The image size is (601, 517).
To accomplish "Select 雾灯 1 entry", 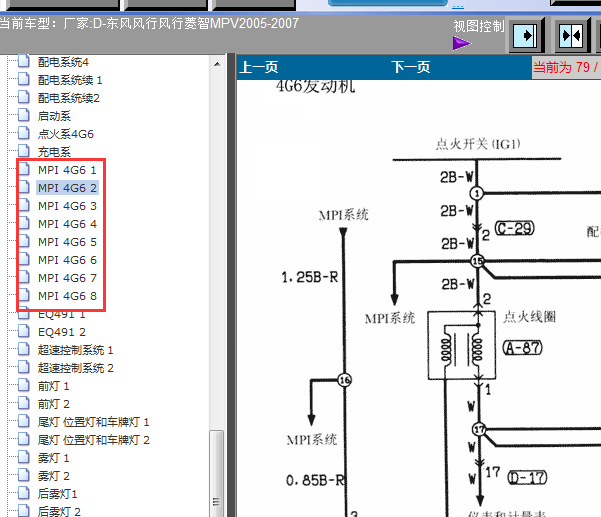I will click(x=54, y=458).
